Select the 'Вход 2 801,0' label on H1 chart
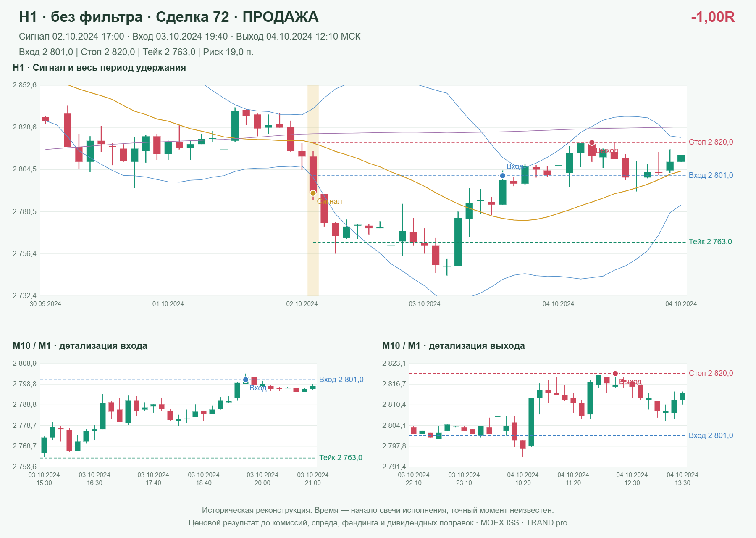Viewport: 756px width, 538px height. click(x=711, y=175)
